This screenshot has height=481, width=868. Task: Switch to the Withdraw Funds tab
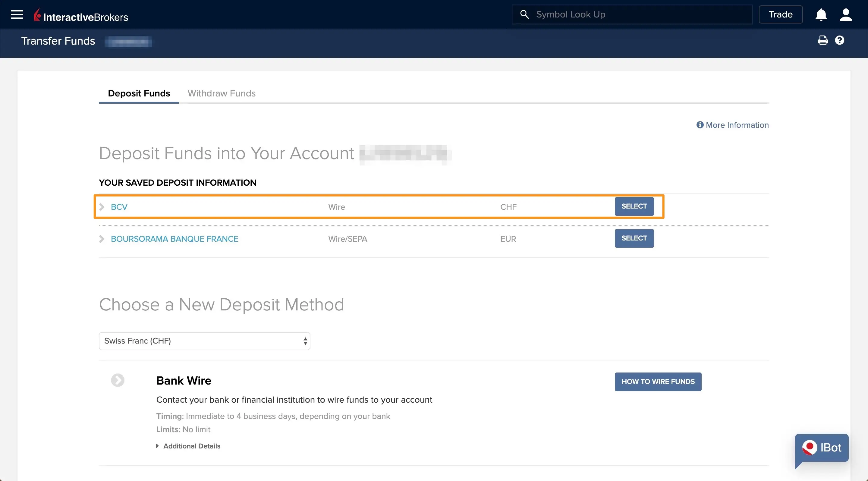tap(222, 93)
